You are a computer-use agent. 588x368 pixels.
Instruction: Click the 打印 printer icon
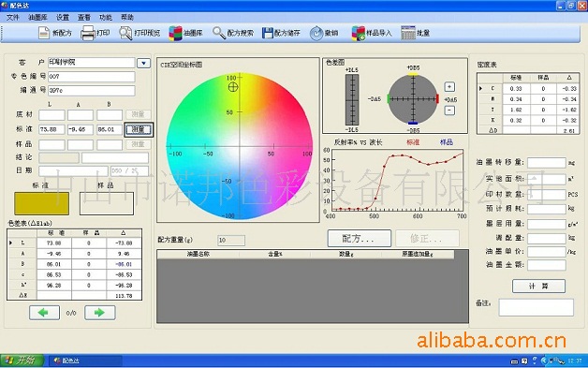pyautogui.click(x=88, y=33)
